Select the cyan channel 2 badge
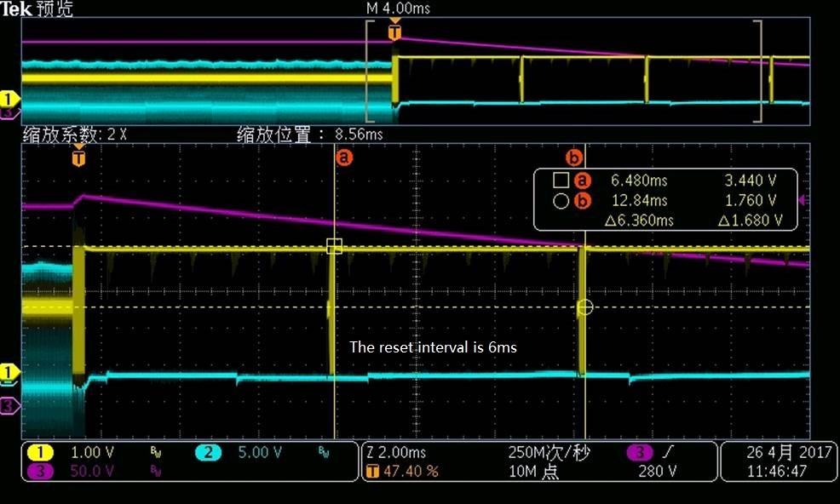This screenshot has width=840, height=504. tap(209, 453)
